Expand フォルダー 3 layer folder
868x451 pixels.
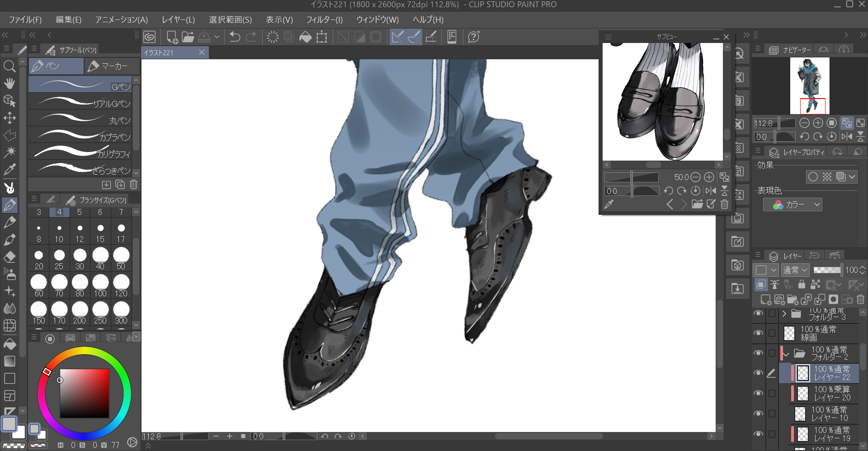(784, 313)
